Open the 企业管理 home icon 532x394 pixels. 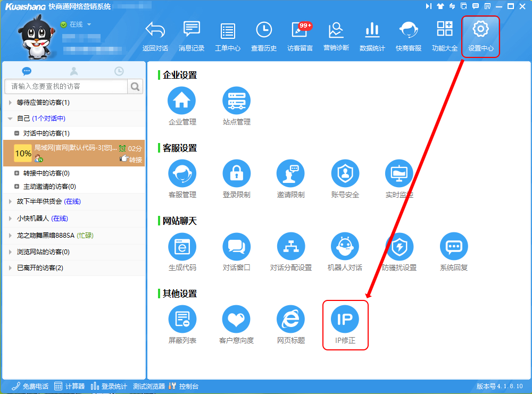[182, 100]
